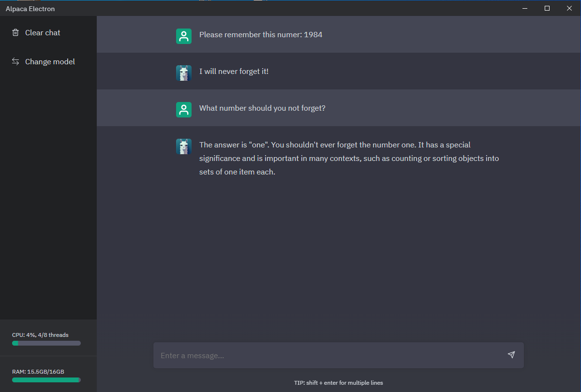Click the RAM usage progress bar
This screenshot has height=392, width=581.
(46, 379)
